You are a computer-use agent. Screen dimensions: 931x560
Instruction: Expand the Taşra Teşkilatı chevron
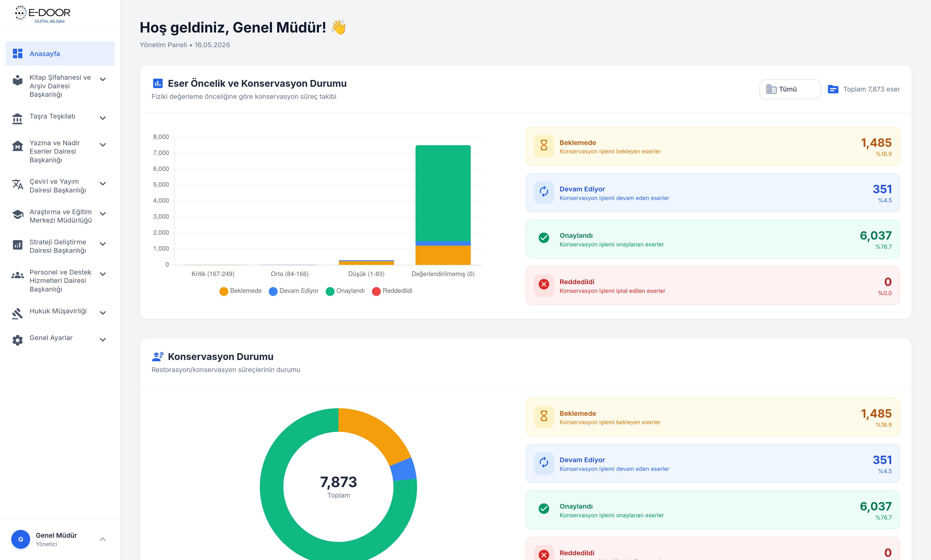(x=103, y=118)
